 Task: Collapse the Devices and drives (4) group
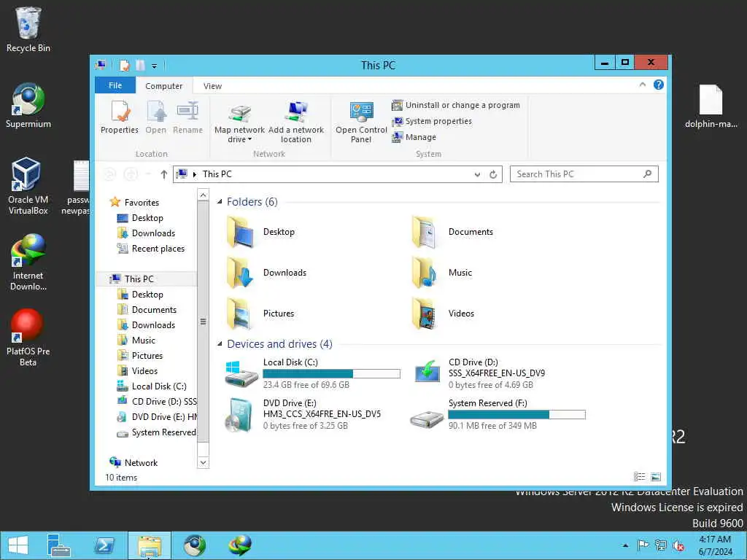(220, 344)
